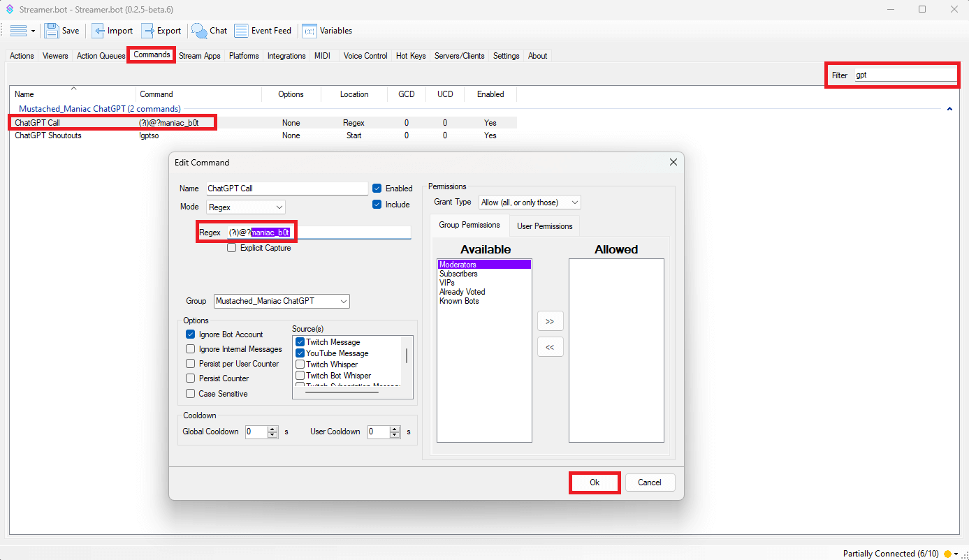Enable the Explicit Capture checkbox

[232, 248]
